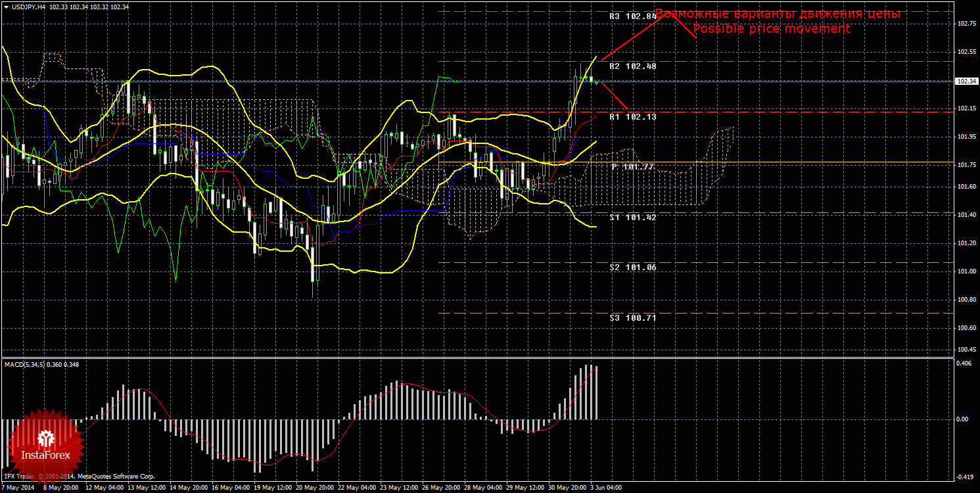Click 102.75 on the price scale
980x493 pixels.
[966, 24]
